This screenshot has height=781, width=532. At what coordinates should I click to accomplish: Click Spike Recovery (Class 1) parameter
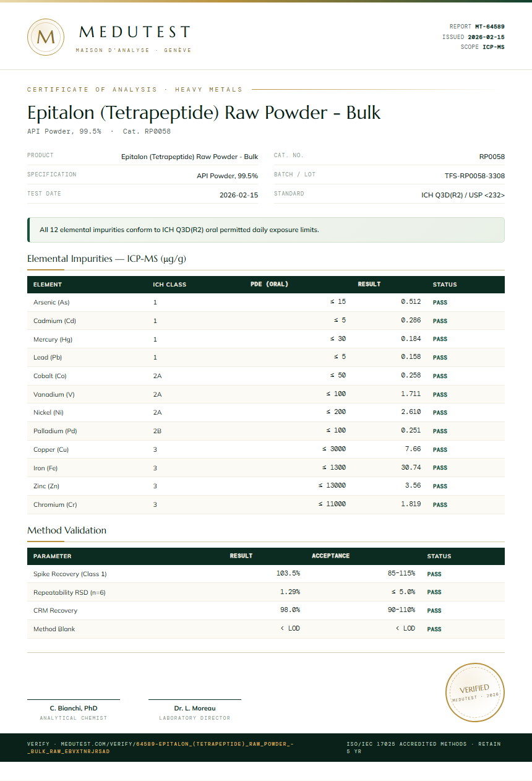pos(70,574)
